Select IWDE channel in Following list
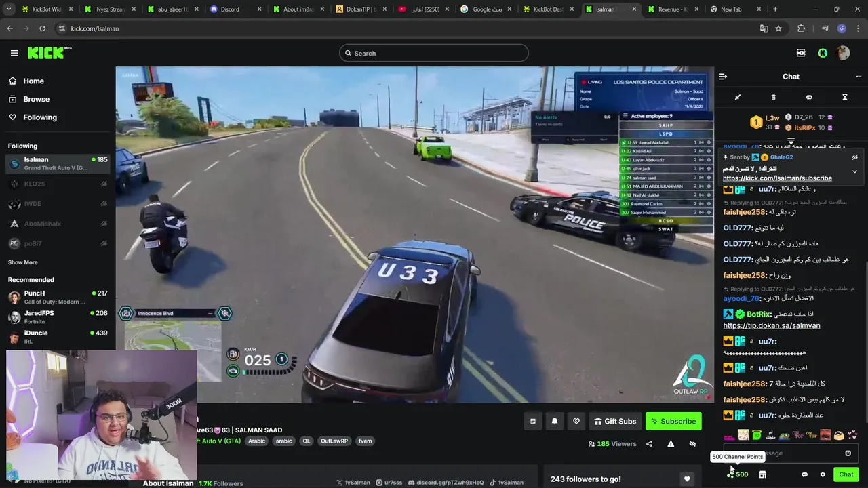Screen dimensions: 868x488 click(x=58, y=203)
